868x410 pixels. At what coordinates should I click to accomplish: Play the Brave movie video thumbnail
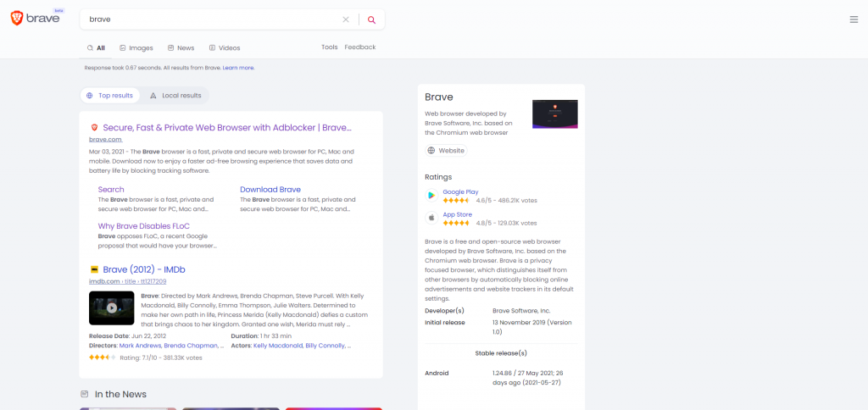[112, 308]
